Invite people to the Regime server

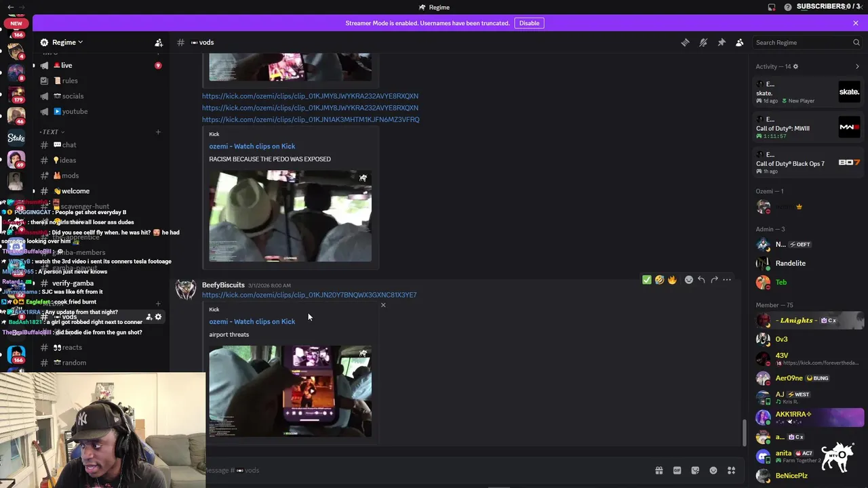(x=159, y=43)
